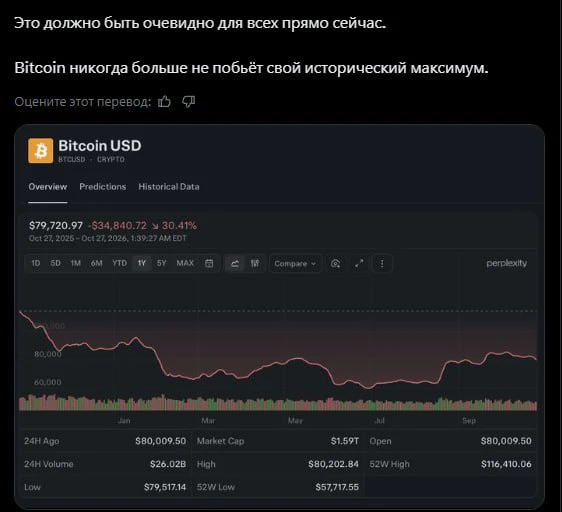Click the Bitcoin USD title
This screenshot has width=562, height=512.
100,146
